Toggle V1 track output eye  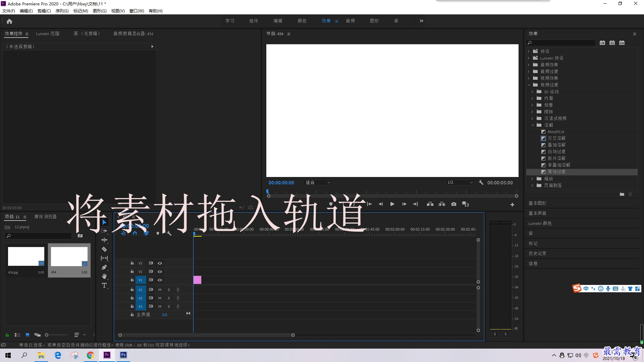pos(160,280)
